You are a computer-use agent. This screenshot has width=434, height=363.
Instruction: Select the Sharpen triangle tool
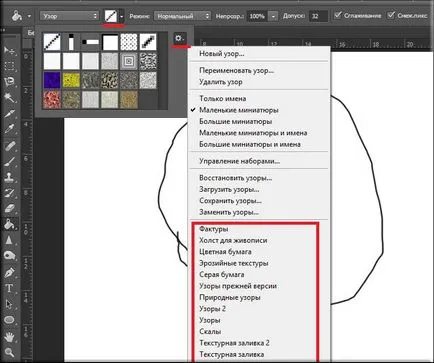[9, 240]
